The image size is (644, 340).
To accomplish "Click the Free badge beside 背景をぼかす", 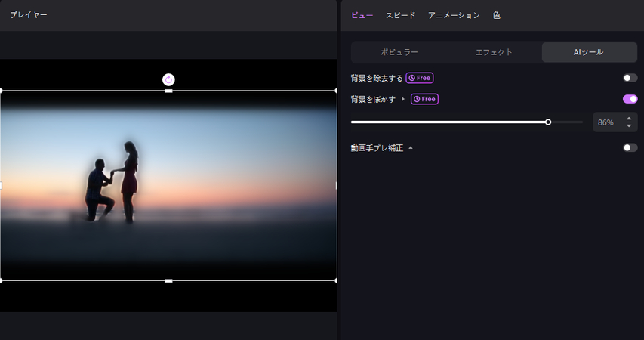I will 425,99.
